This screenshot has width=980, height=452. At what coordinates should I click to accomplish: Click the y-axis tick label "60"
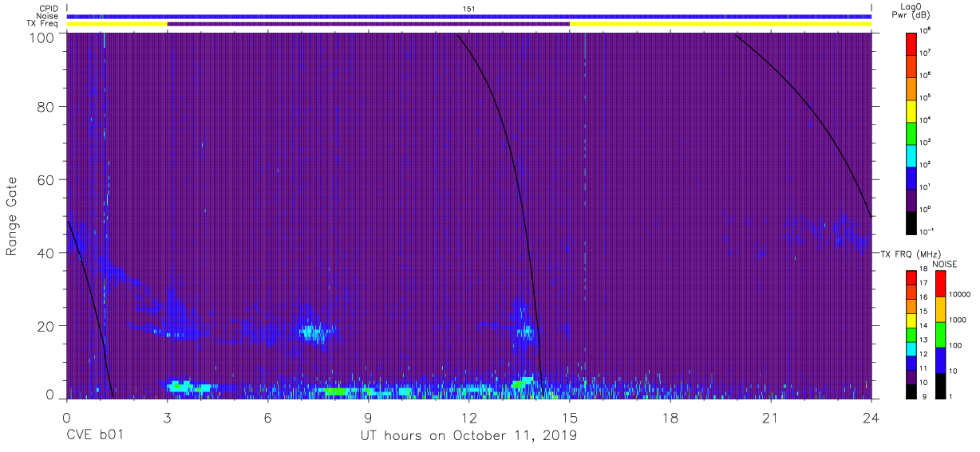[46, 179]
